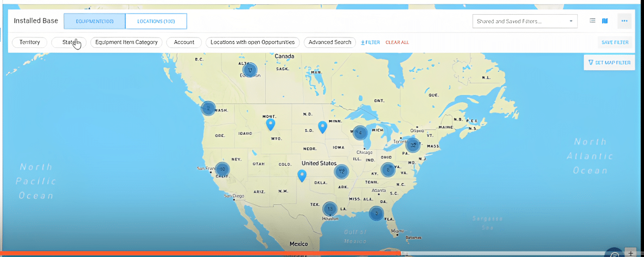Select the map view icon
The image size is (644, 257).
click(605, 21)
